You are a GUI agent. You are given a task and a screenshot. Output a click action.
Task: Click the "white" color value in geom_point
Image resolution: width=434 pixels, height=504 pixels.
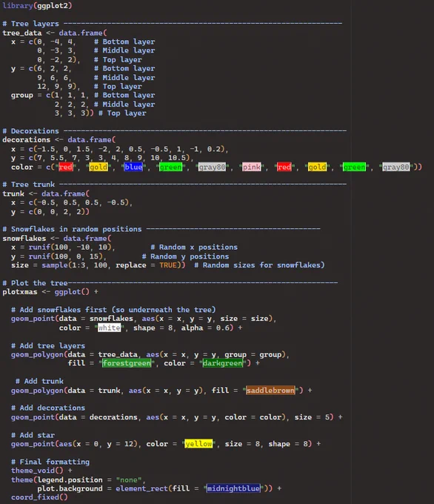(x=109, y=328)
